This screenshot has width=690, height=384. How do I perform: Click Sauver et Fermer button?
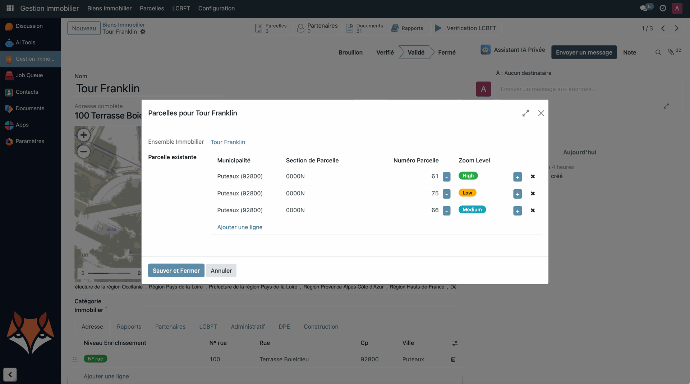click(x=176, y=271)
